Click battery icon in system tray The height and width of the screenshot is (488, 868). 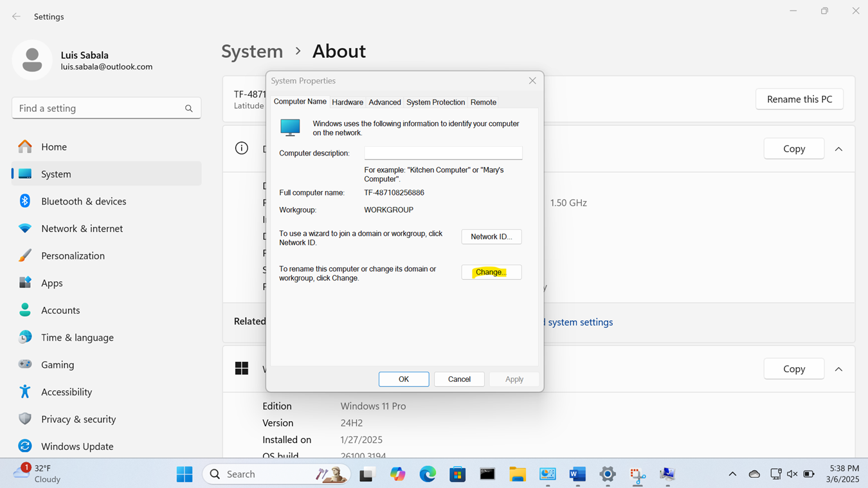[x=809, y=474]
